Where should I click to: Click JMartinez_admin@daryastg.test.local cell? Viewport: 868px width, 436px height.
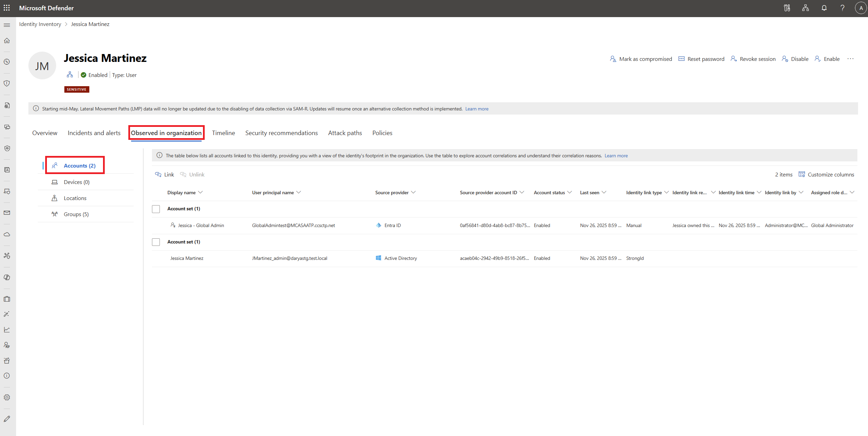[x=290, y=258]
